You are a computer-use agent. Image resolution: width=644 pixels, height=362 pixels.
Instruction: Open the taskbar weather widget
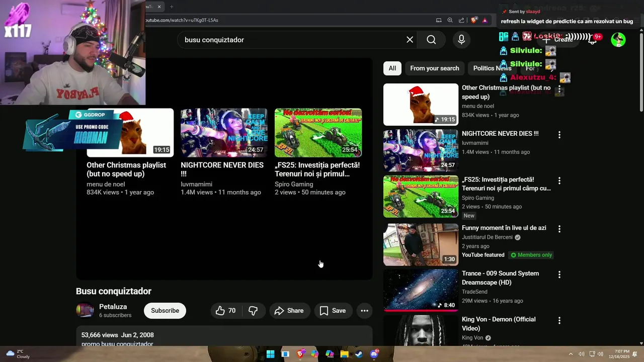point(18,354)
